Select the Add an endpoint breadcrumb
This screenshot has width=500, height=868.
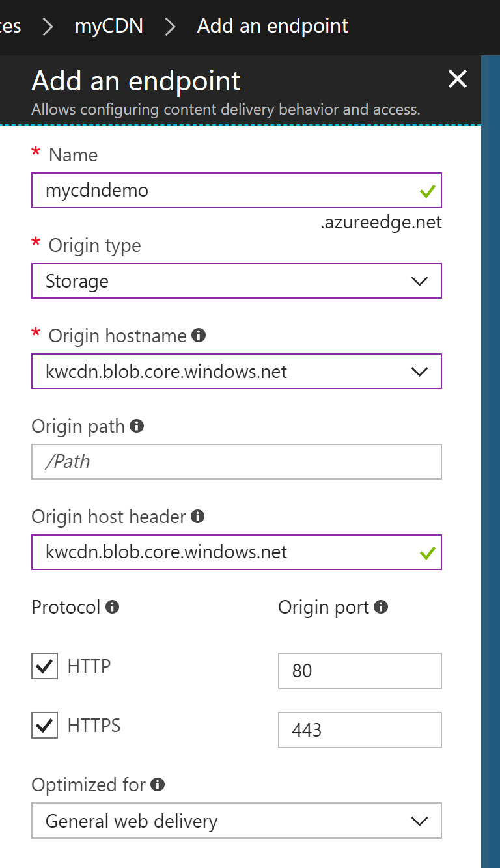pos(272,26)
